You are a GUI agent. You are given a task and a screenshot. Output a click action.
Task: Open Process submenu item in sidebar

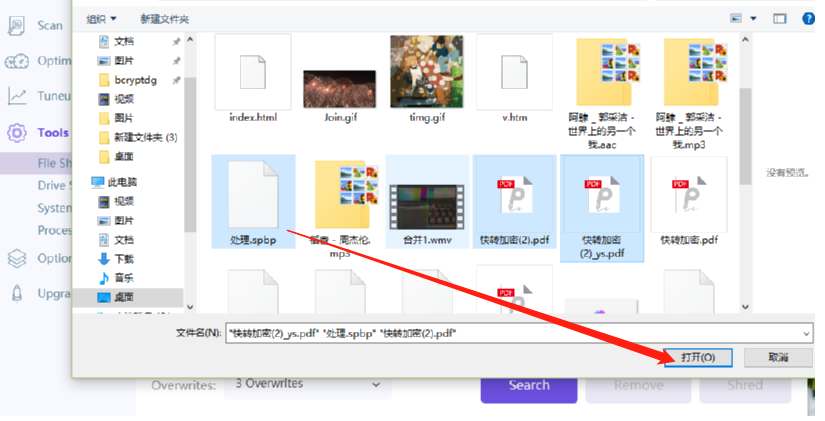[54, 230]
